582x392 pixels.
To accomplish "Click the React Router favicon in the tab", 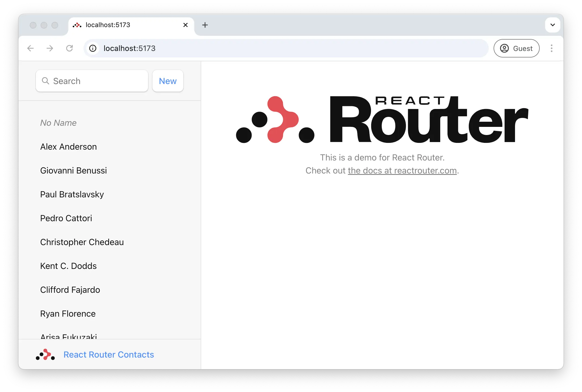I will [77, 25].
